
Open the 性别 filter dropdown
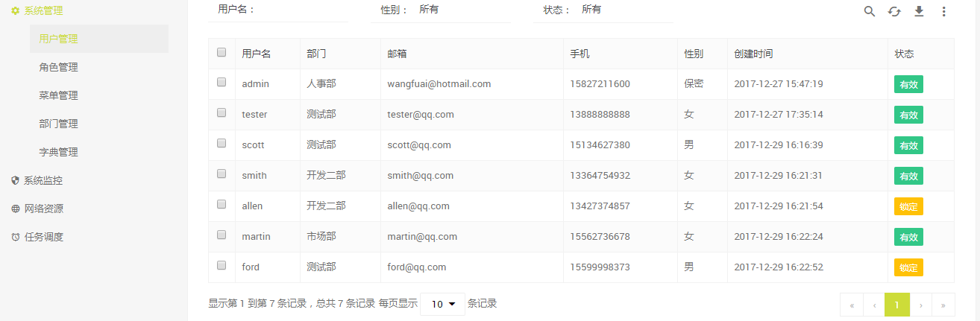pos(462,10)
